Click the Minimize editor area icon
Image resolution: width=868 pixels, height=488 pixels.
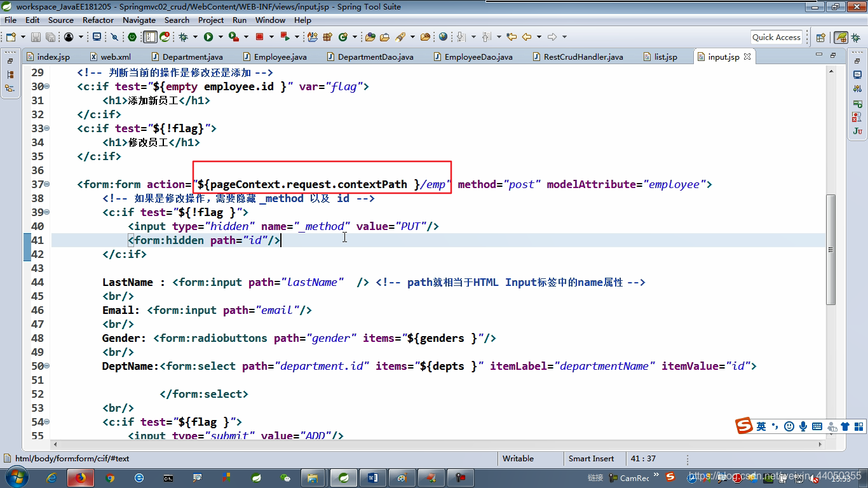pos(818,55)
